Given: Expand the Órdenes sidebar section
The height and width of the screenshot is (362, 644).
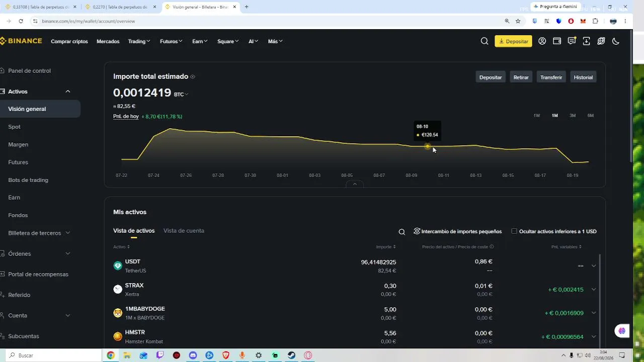Looking at the screenshot, I should tap(68, 253).
